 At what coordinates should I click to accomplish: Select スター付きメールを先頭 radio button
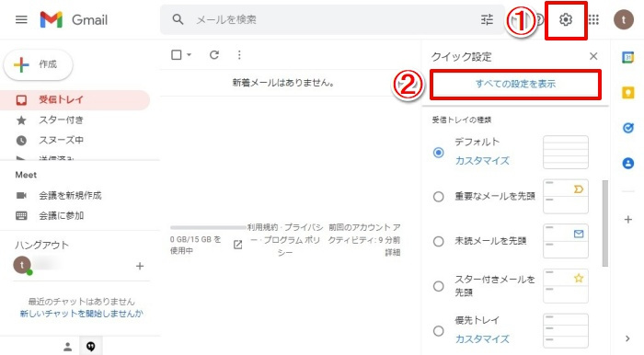coord(439,286)
